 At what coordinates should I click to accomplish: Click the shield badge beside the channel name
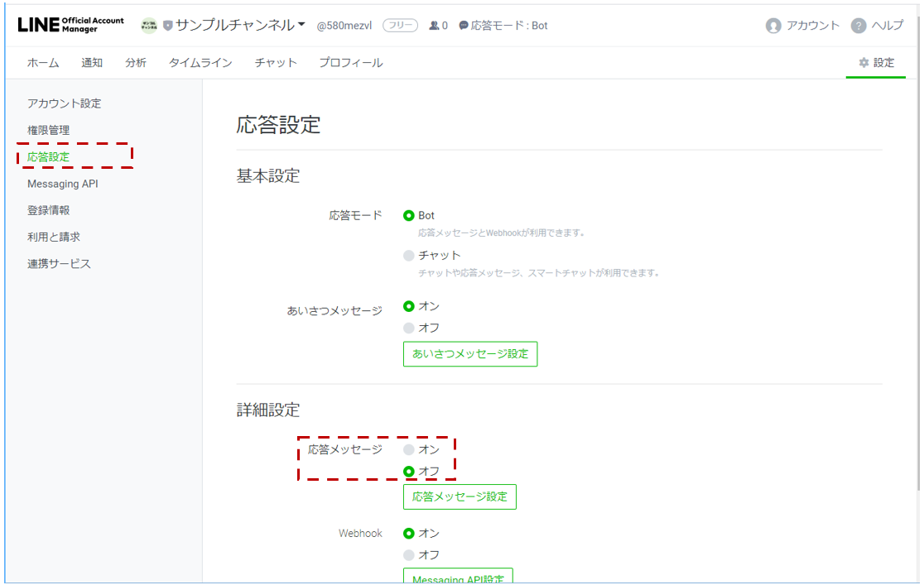point(167,25)
